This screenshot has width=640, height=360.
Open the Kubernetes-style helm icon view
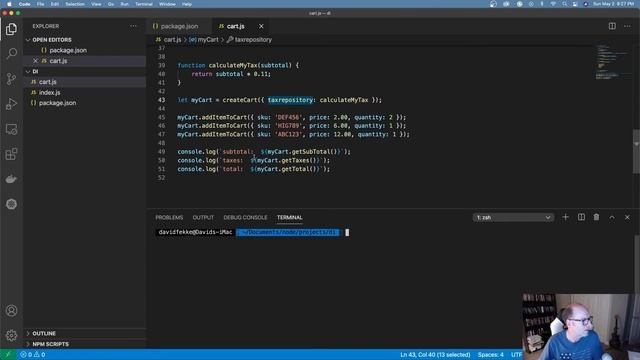pyautogui.click(x=11, y=204)
